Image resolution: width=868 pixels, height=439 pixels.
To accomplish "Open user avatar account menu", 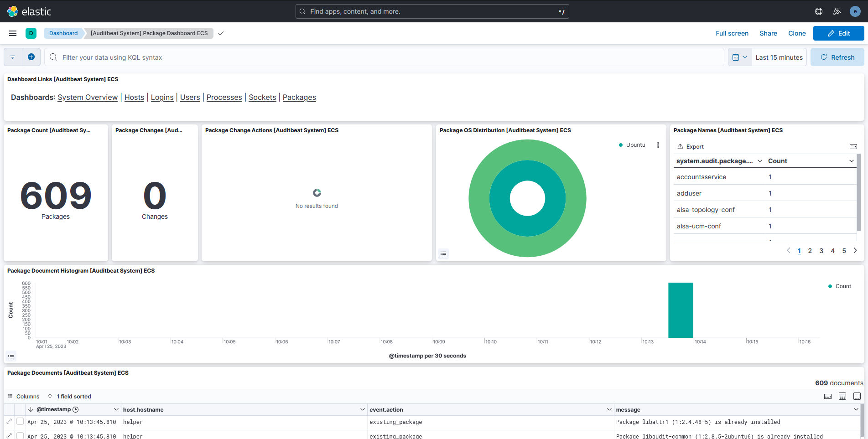I will [x=855, y=11].
